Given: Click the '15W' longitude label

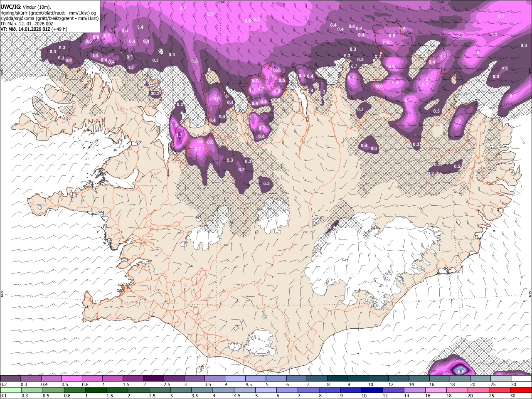Looking at the screenshot, I should [440, 2].
